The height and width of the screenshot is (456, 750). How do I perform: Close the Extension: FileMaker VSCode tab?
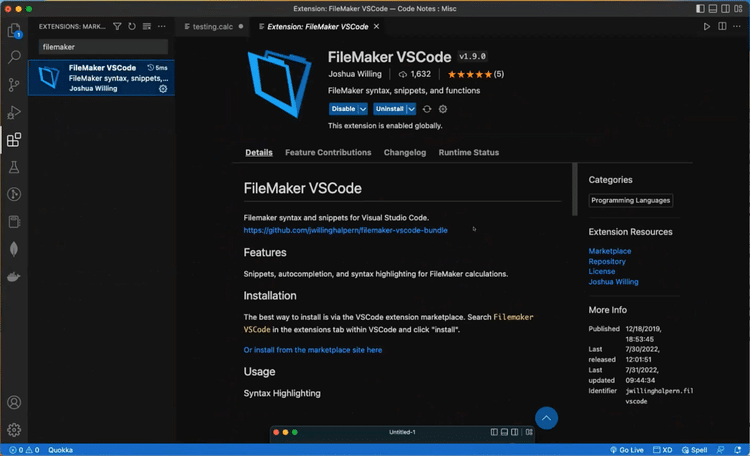coord(376,26)
